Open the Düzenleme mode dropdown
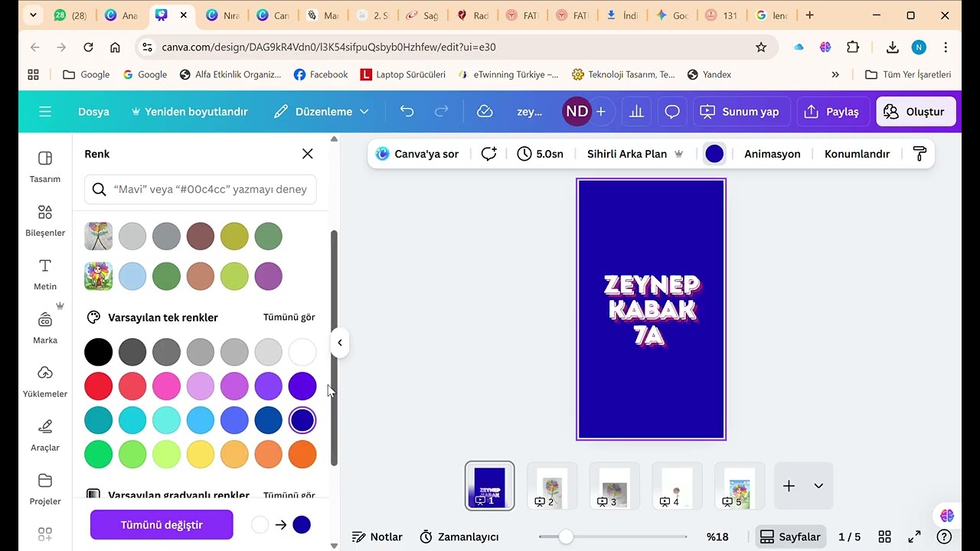Screen dimensions: 980x551 pos(322,112)
